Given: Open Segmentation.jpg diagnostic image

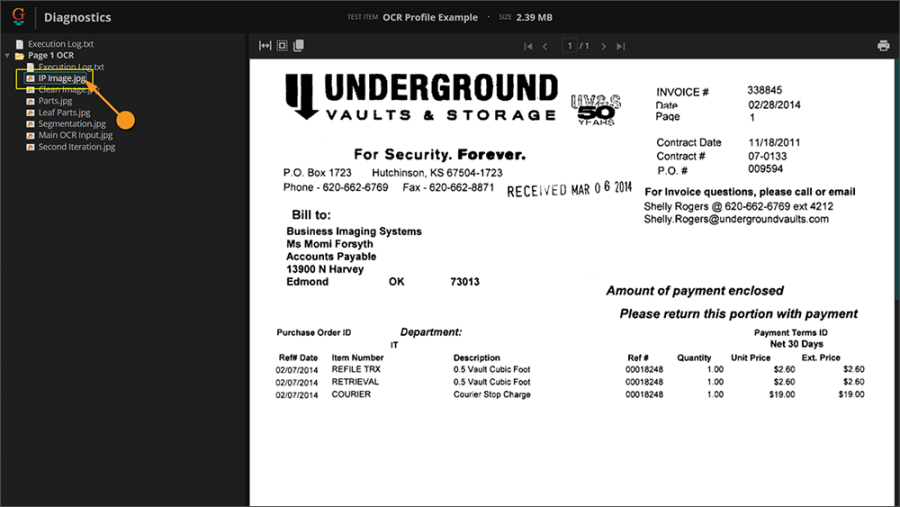Looking at the screenshot, I should click(x=72, y=124).
